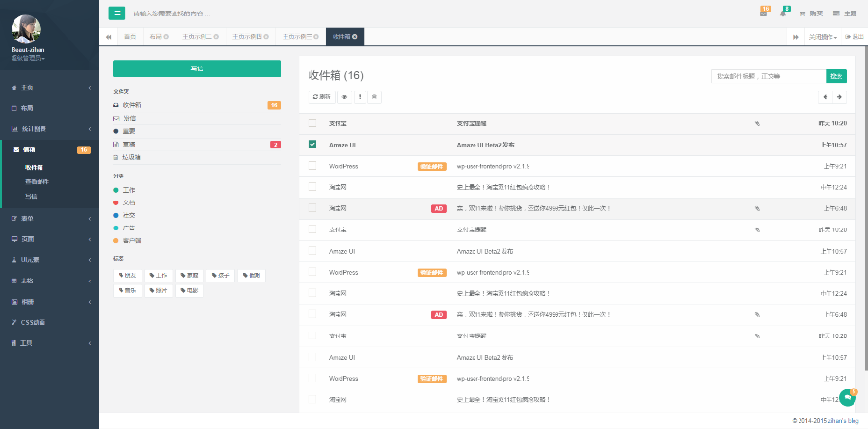868x429 pixels.
Task: Collapse the 信箱 sidebar menu with badge 16
Action: (x=50, y=149)
